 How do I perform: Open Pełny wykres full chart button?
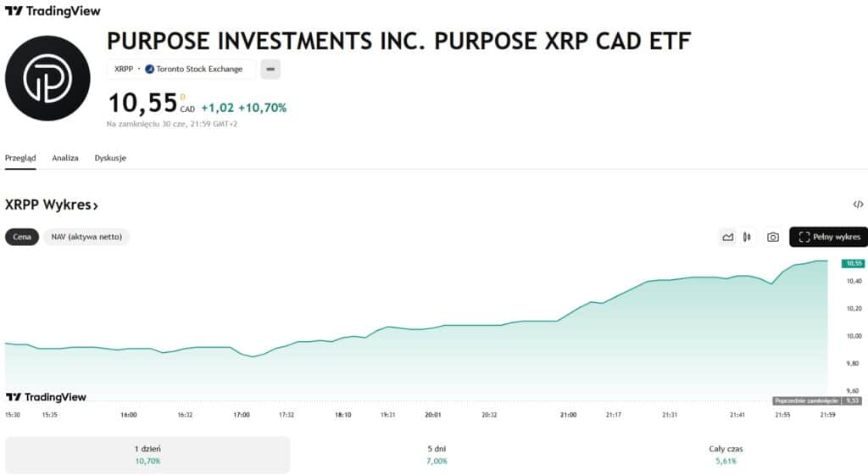[828, 238]
